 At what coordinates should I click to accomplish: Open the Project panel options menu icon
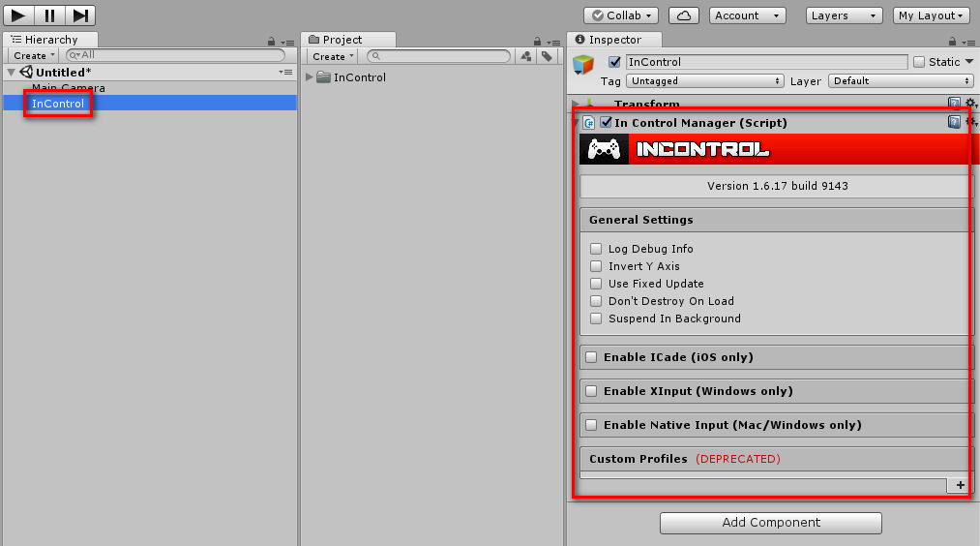pos(553,43)
